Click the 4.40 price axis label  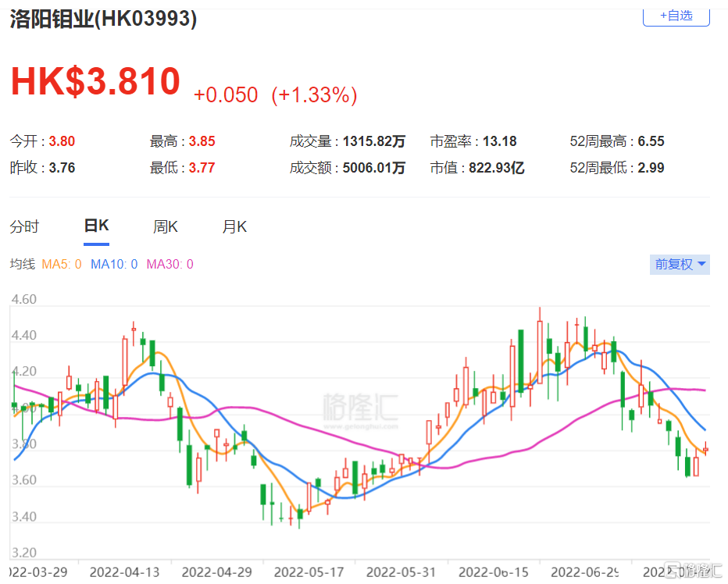coord(23,335)
